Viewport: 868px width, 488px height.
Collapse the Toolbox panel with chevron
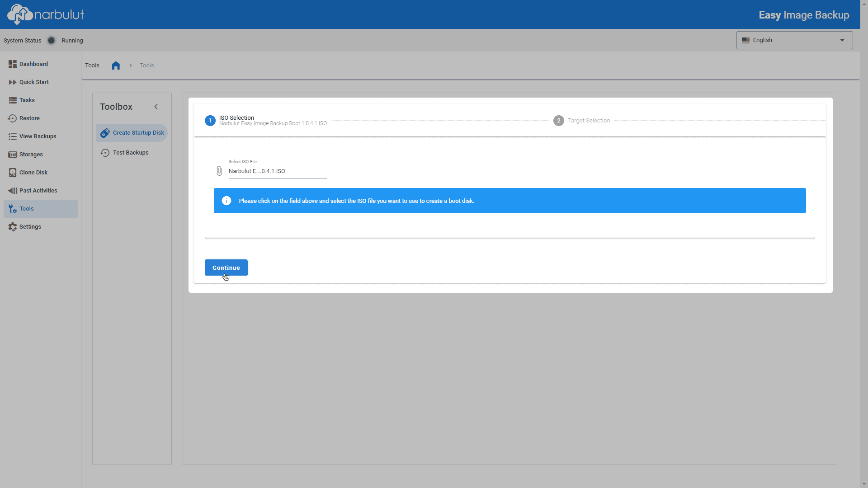click(x=156, y=107)
